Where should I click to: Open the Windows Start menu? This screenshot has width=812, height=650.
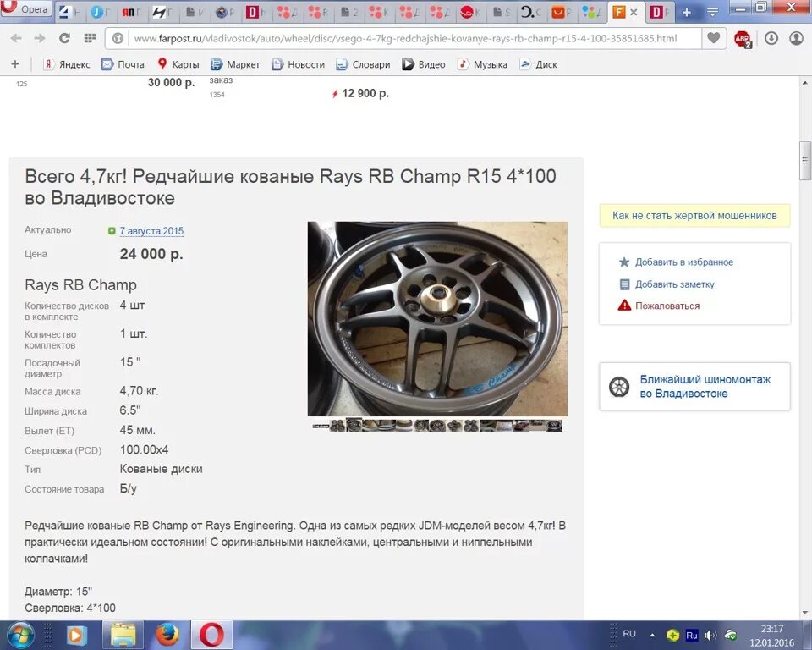point(19,635)
